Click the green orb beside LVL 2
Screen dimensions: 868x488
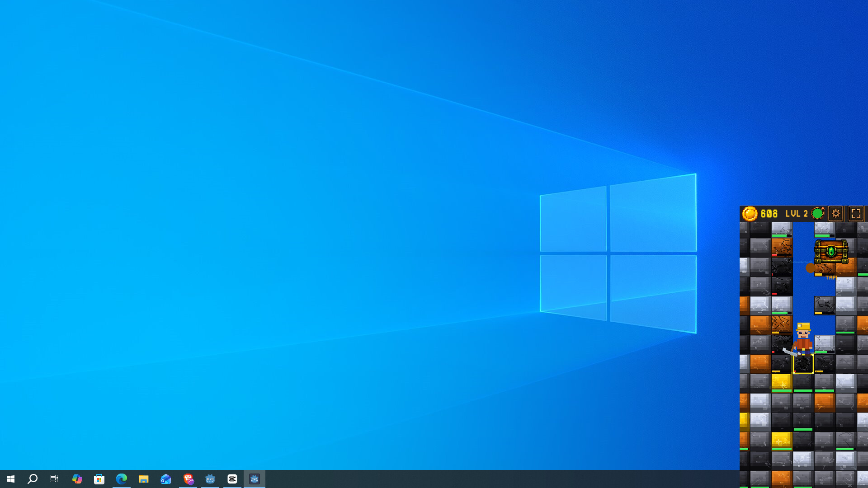[x=817, y=213]
